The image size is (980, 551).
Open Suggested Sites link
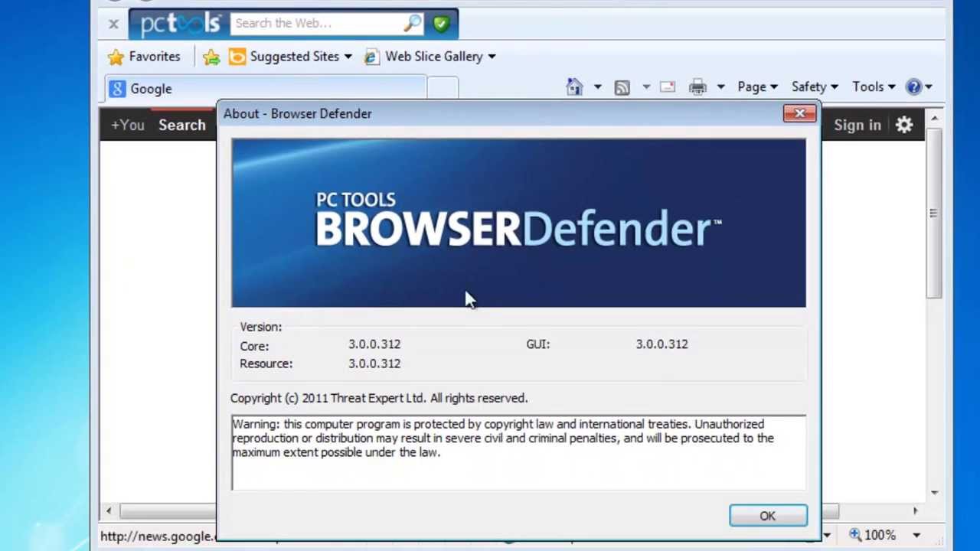point(286,57)
